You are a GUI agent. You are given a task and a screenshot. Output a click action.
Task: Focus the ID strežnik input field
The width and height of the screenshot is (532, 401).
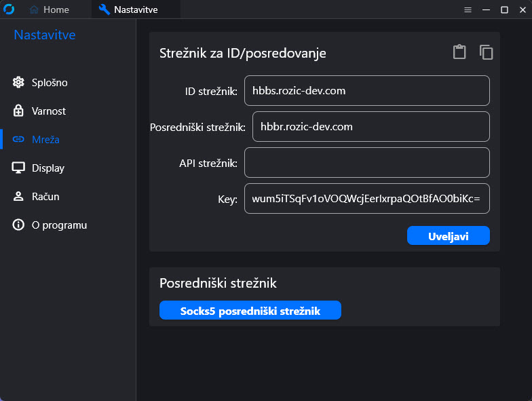[366, 90]
